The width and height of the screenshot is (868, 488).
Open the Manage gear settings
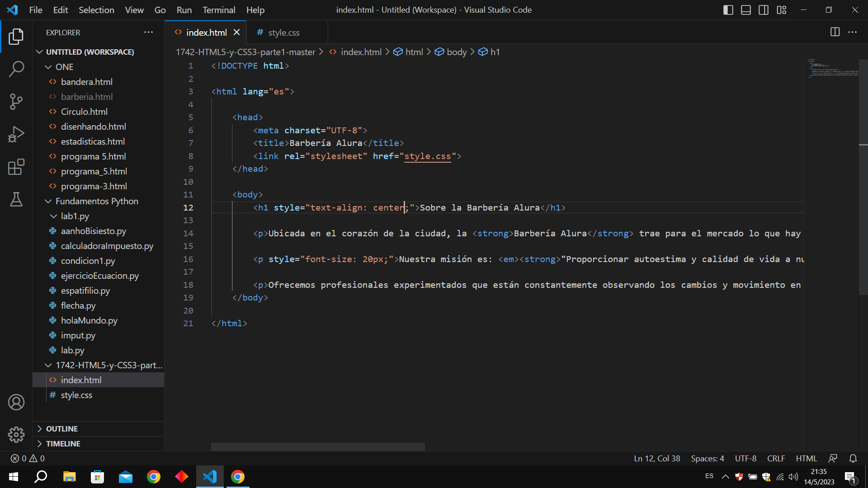point(16,435)
